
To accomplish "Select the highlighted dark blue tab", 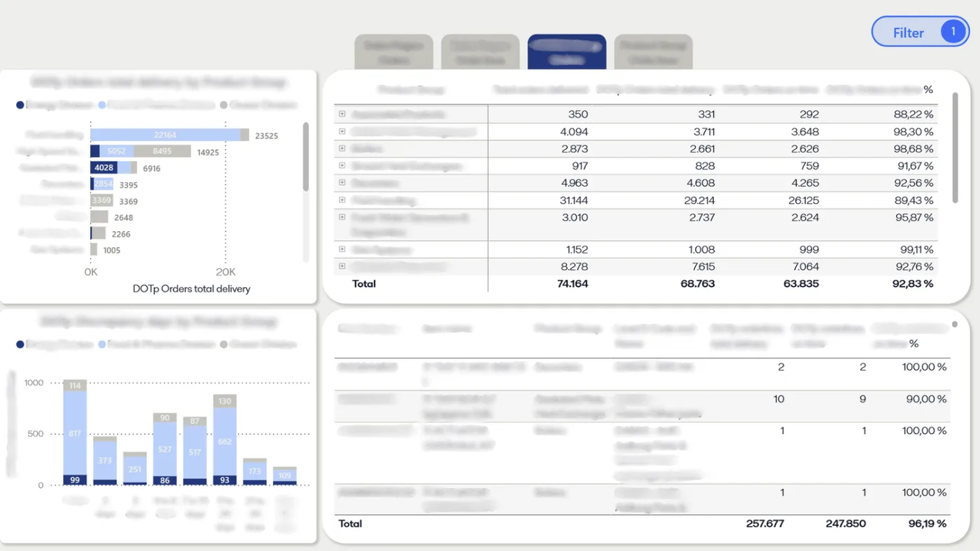I will [x=567, y=52].
